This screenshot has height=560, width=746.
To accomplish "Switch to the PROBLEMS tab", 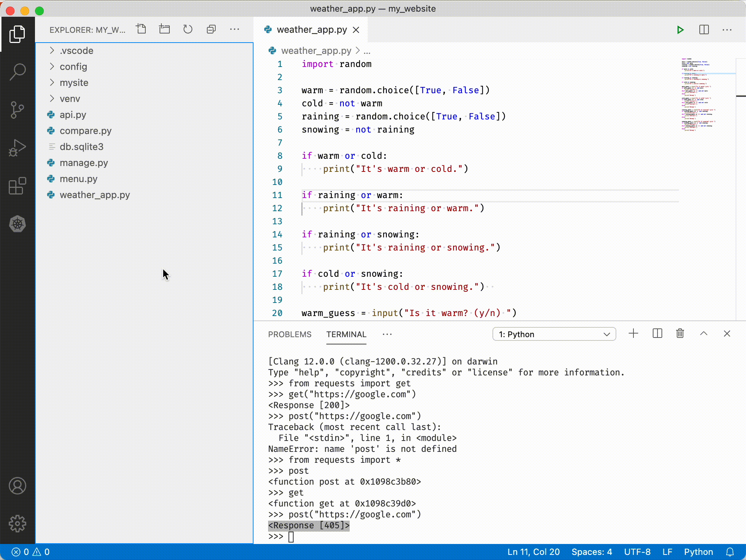I will [x=290, y=334].
